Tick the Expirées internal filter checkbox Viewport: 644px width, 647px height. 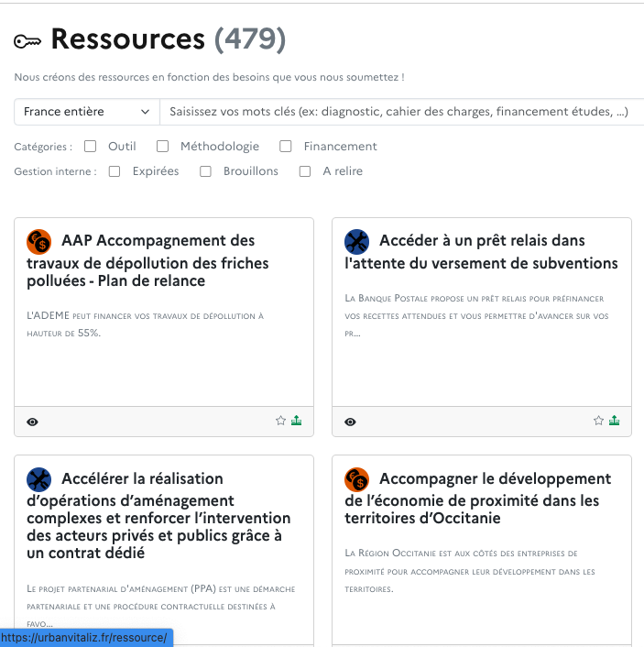click(115, 171)
